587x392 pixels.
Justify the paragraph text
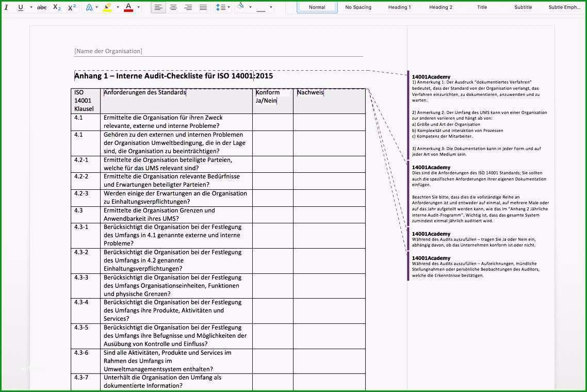203,7
